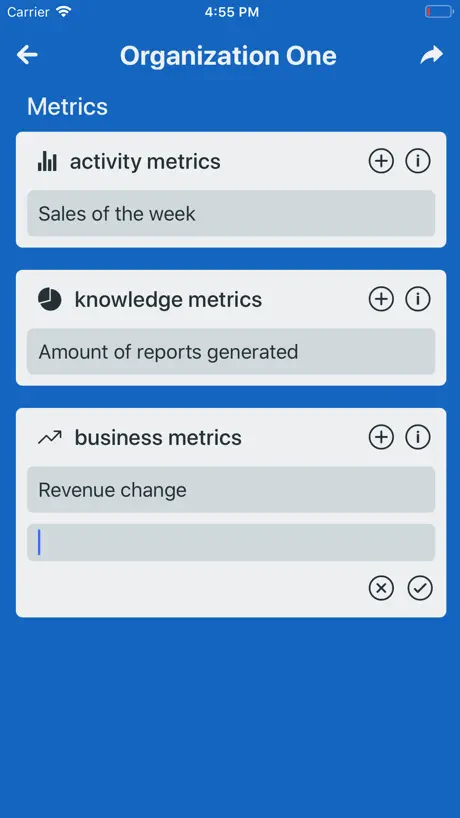Add a new knowledge metric
460x818 pixels.
[x=381, y=299]
